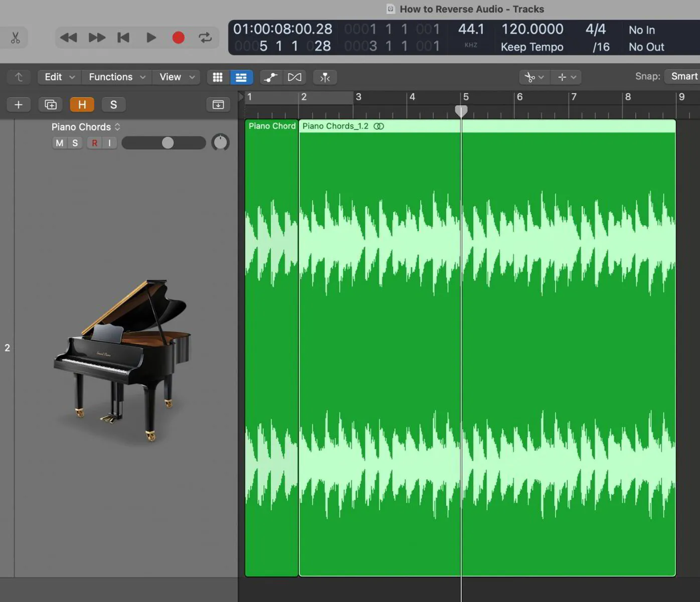Solo the Piano Chords track
Image resolution: width=700 pixels, height=602 pixels.
coord(74,143)
